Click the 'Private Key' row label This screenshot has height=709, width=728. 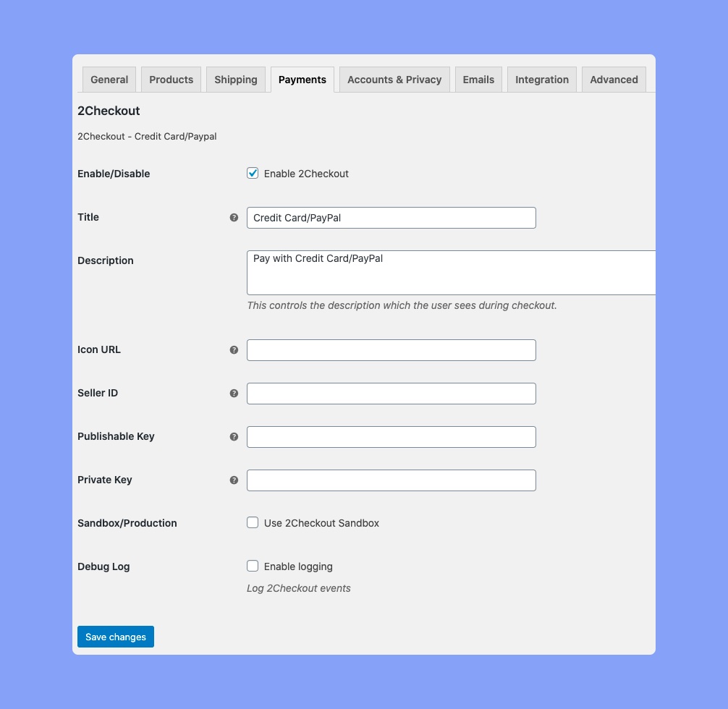[104, 480]
